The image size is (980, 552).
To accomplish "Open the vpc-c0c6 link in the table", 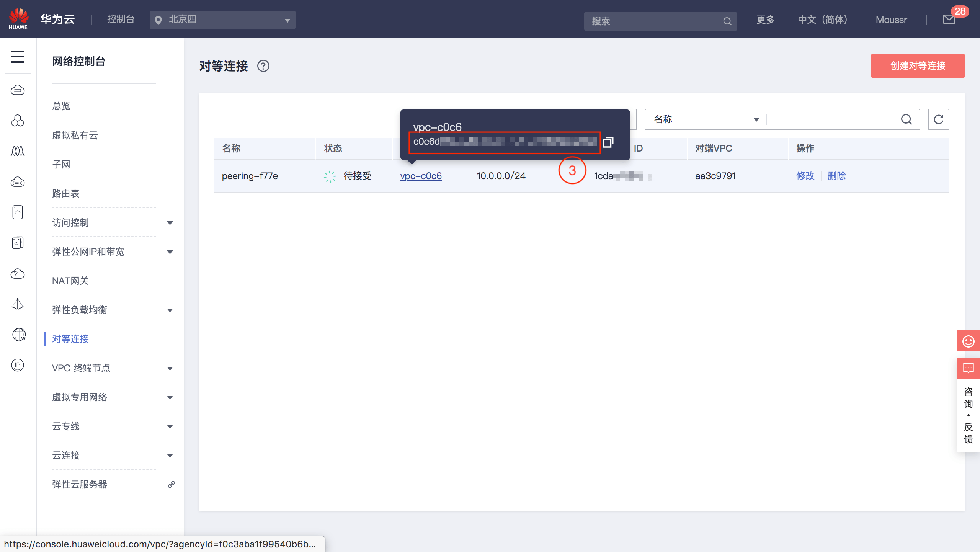I will [421, 176].
